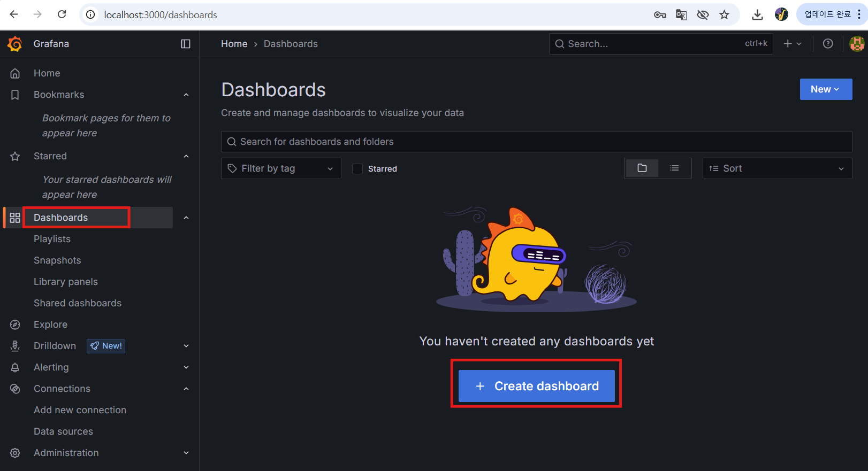Click the Chrome update complete button
The width and height of the screenshot is (868, 471).
click(x=831, y=14)
